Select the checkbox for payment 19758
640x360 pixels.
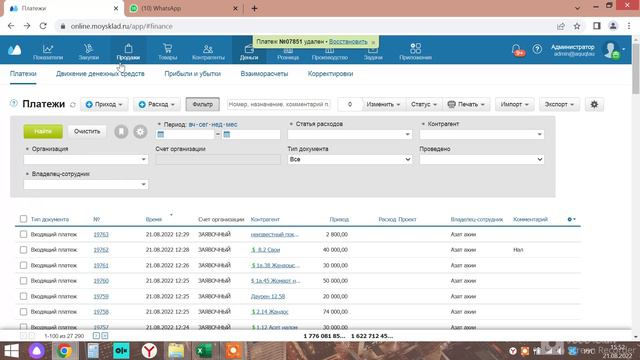tap(23, 312)
